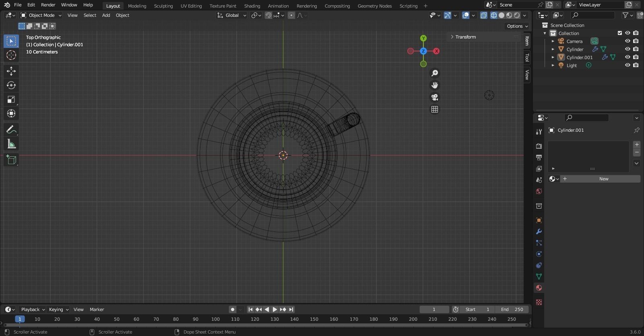Start timeline playback with the play button

pyautogui.click(x=275, y=309)
